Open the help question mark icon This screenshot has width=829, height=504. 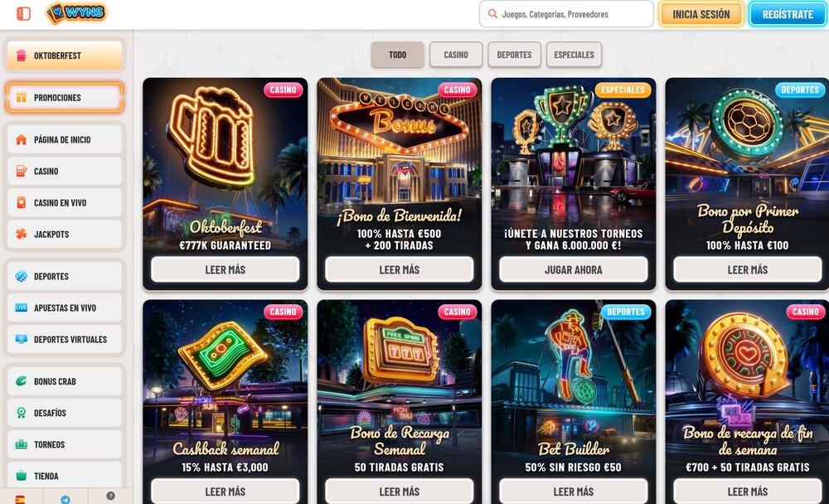click(110, 496)
